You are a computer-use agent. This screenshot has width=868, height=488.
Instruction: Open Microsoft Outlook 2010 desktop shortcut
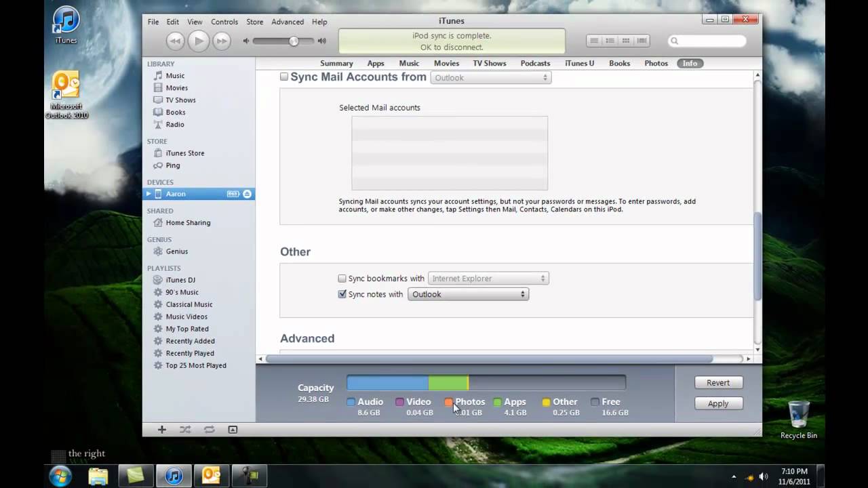(66, 95)
